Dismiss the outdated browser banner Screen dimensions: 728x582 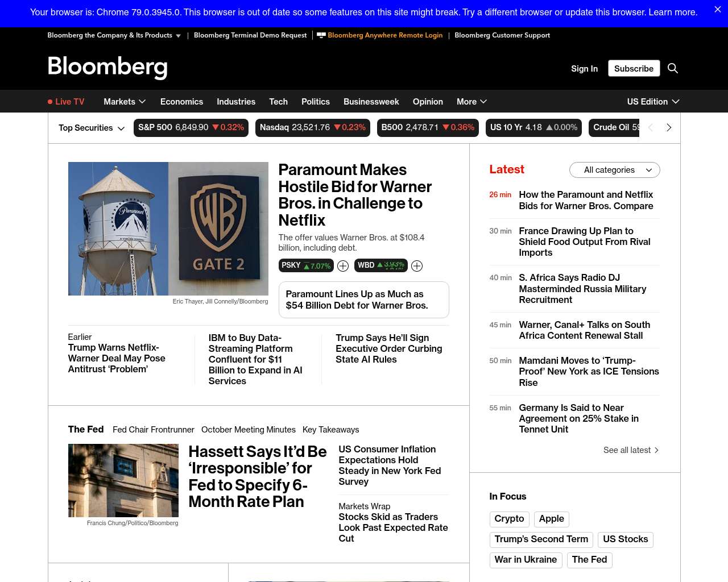coord(717,10)
